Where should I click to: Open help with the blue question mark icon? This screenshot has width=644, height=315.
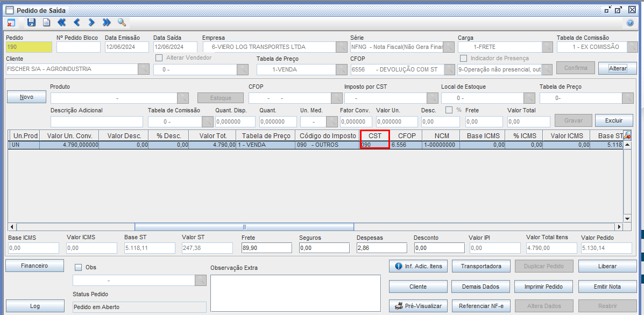point(629,23)
